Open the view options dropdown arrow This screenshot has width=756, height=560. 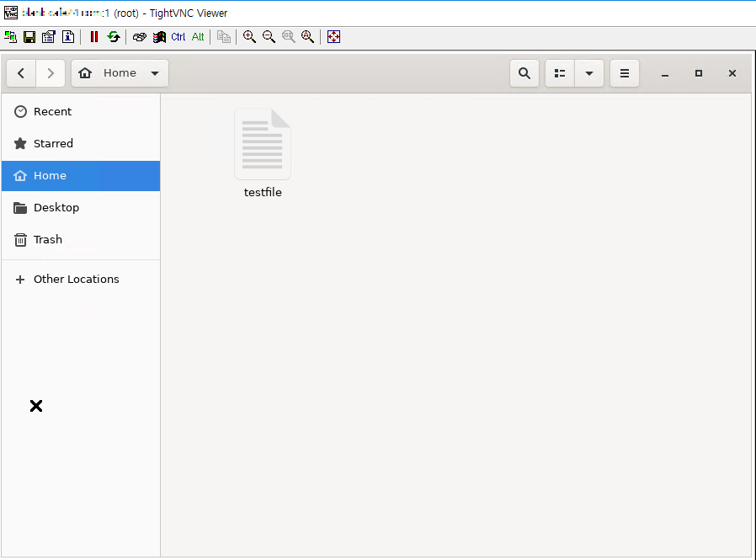[x=589, y=73]
